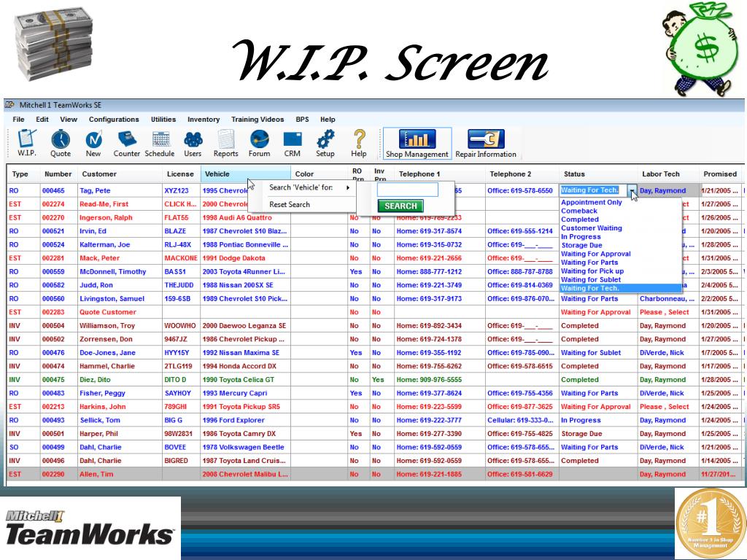747x560 pixels.
Task: Click the Mitchell 1 title bar app icon
Action: pos(9,105)
